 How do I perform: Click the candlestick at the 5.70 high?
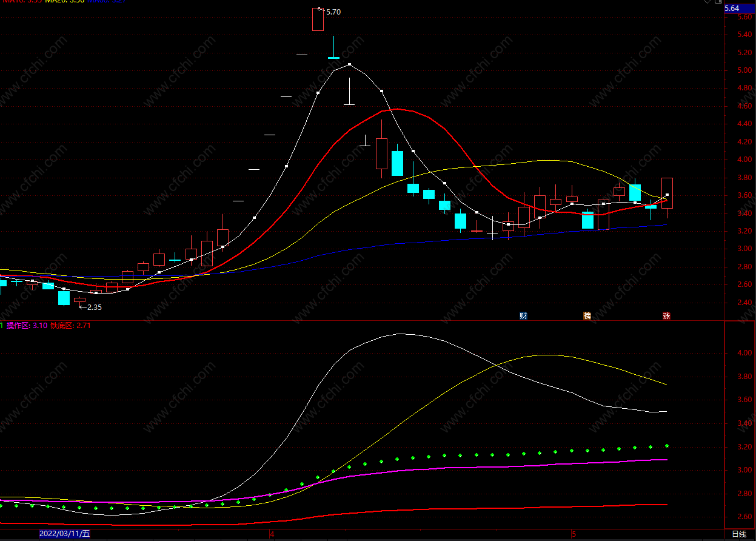coord(318,19)
